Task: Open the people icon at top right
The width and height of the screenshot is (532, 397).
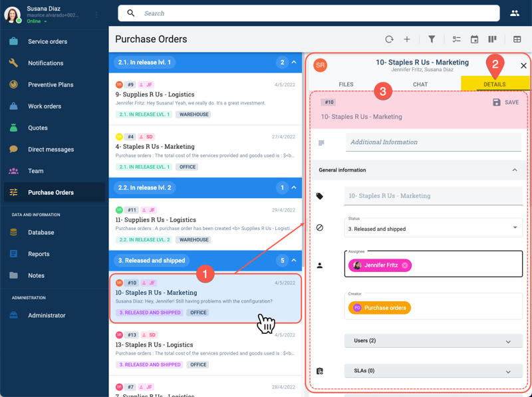Action: [515, 13]
